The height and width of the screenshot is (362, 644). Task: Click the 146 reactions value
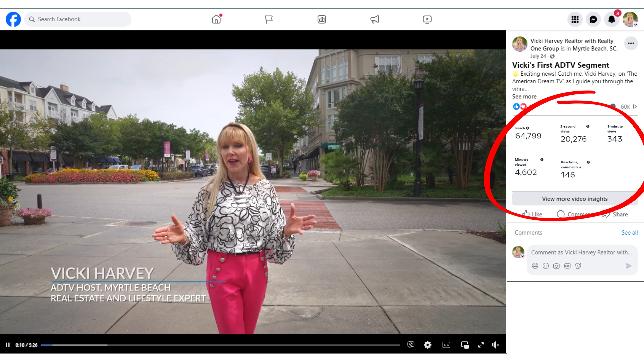pos(568,175)
